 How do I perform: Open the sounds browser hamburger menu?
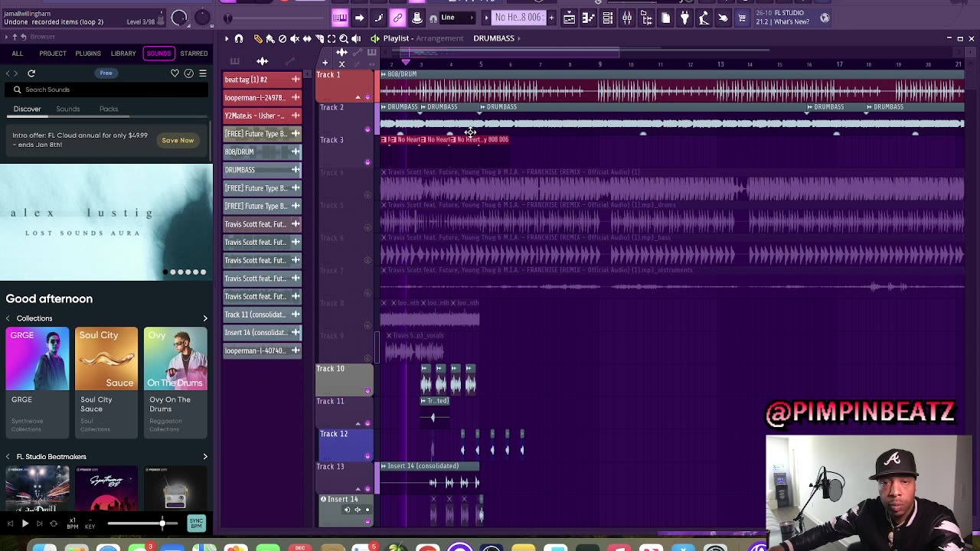tap(203, 73)
